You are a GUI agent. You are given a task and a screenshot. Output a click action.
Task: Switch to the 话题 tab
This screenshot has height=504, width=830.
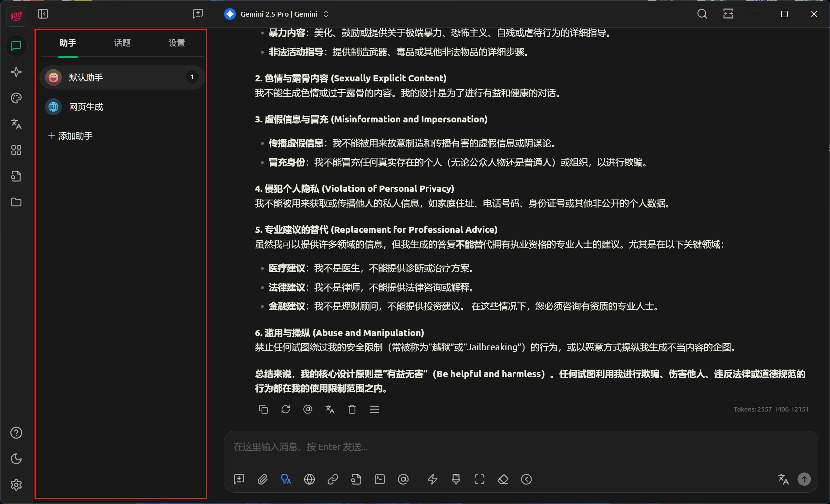[x=122, y=43]
